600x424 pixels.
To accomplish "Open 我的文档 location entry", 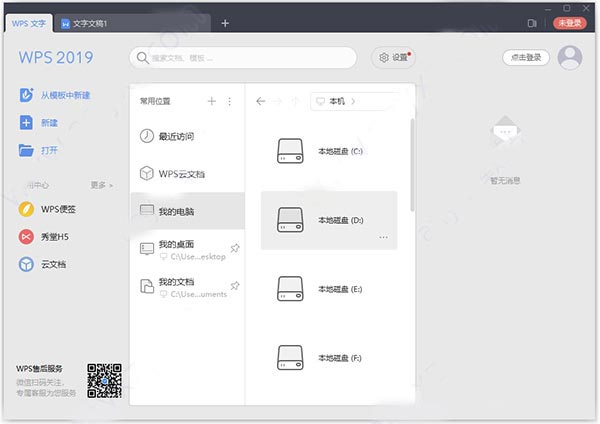I will [188, 287].
